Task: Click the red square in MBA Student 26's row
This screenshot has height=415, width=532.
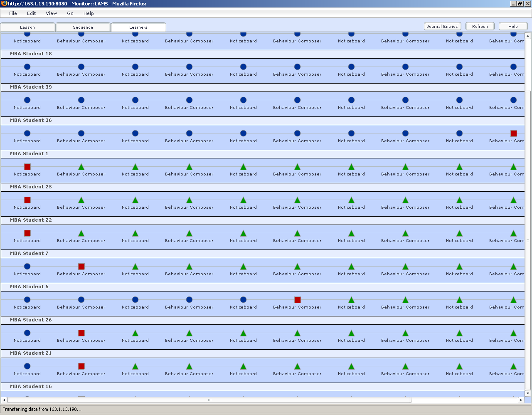Action: pos(81,333)
